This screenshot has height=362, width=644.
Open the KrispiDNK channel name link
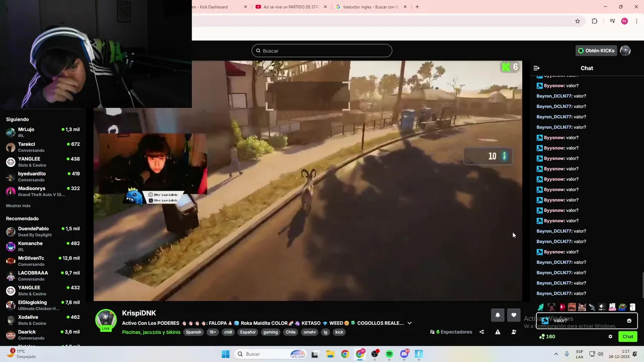(139, 313)
